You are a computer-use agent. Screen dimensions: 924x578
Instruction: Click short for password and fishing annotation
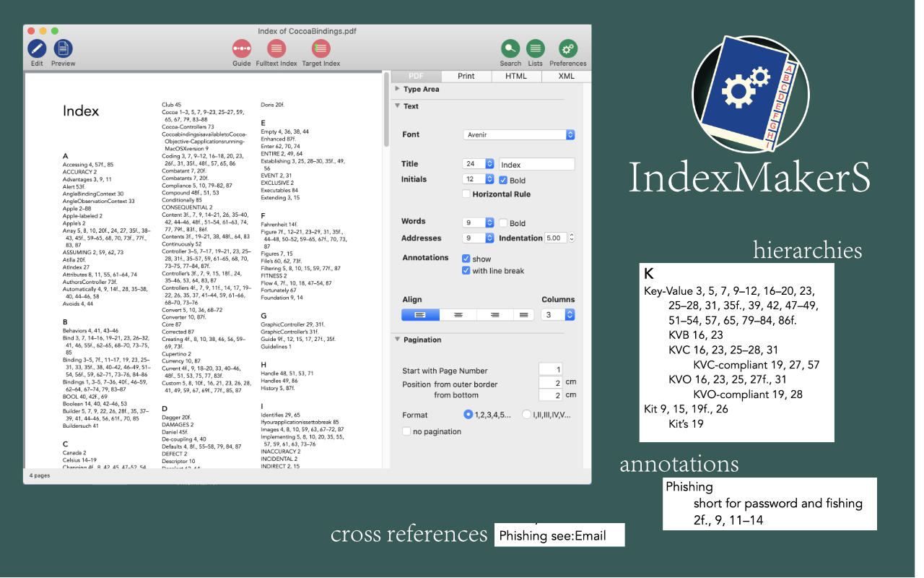[x=778, y=503]
